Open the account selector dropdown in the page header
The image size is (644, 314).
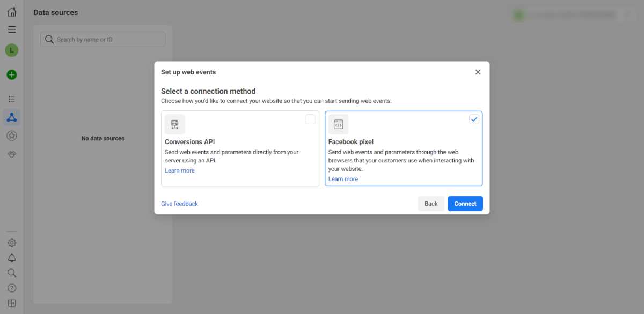[572, 15]
